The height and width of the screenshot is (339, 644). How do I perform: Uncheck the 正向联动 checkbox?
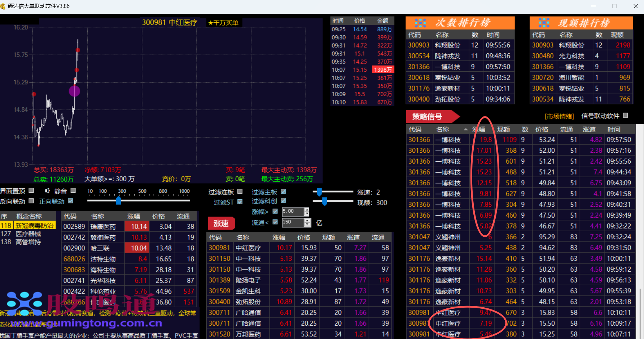coord(70,201)
